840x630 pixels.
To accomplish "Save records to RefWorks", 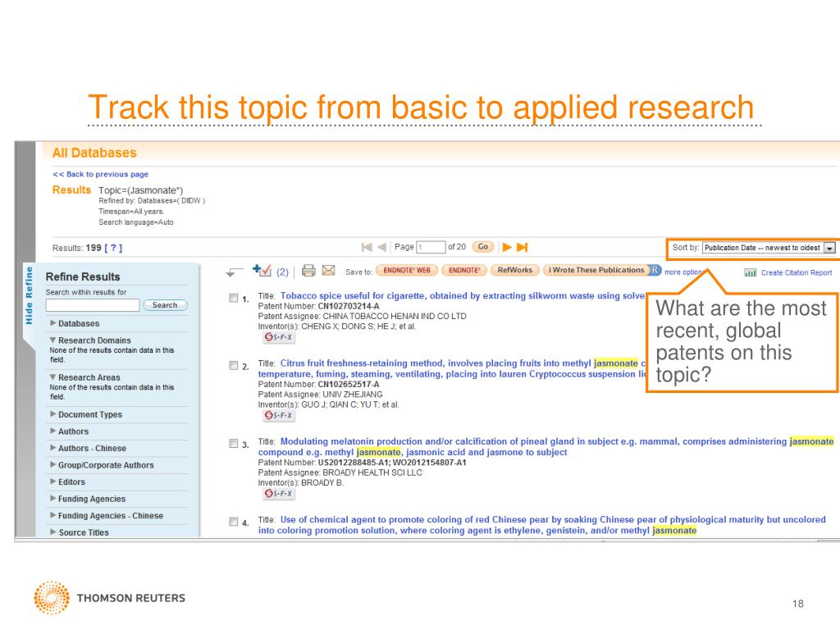I will point(515,271).
